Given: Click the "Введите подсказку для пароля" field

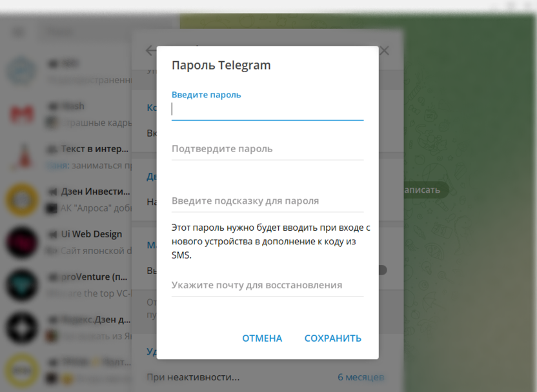Looking at the screenshot, I should [x=267, y=201].
